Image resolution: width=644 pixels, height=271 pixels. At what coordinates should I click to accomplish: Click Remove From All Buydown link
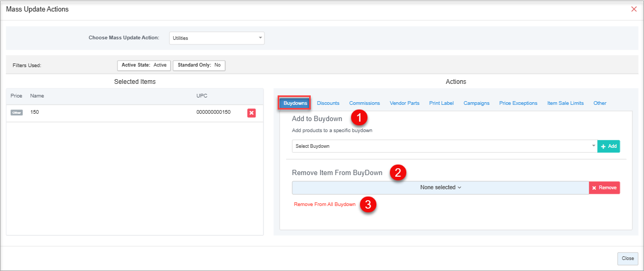click(x=324, y=204)
